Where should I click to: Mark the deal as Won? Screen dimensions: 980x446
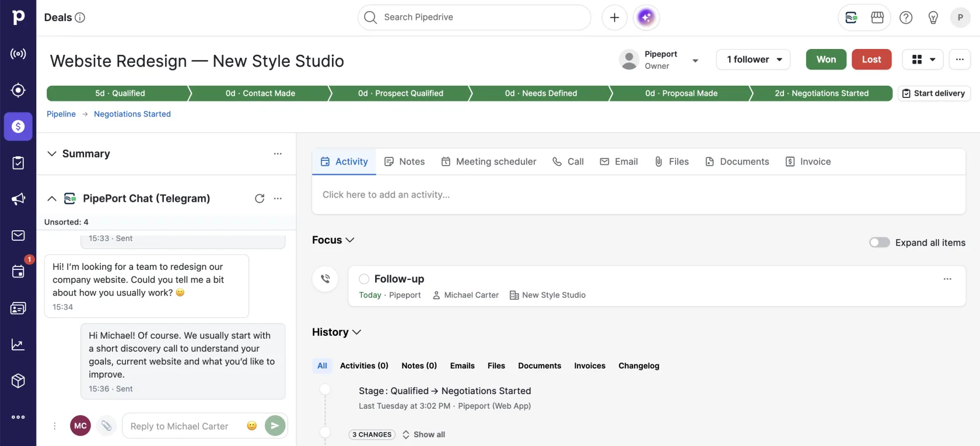(x=826, y=59)
